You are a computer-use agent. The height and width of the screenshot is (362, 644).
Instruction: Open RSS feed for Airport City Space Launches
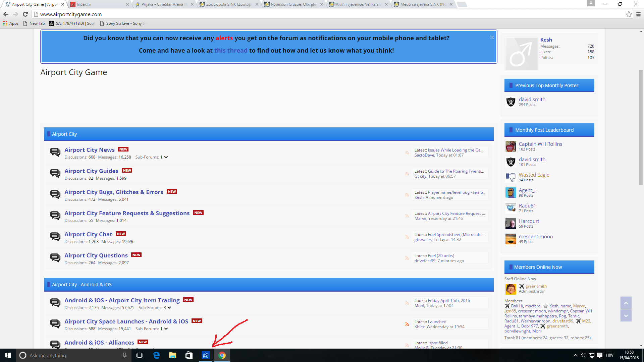click(407, 324)
